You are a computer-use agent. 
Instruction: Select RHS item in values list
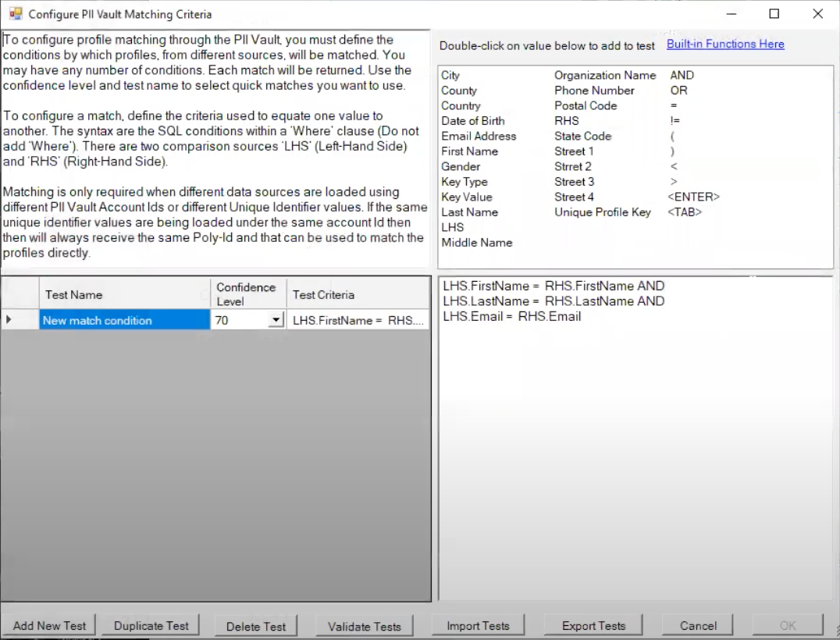coord(567,121)
